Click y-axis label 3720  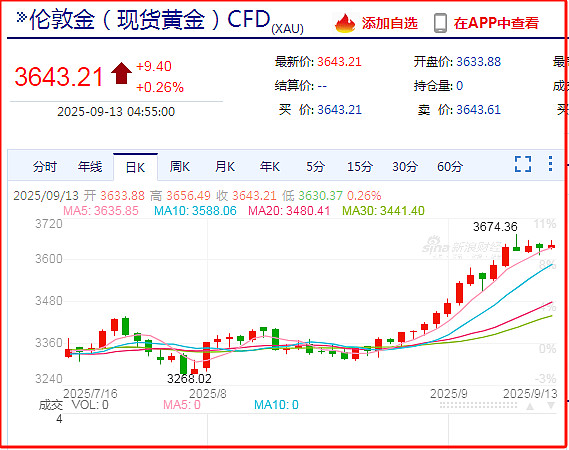[x=49, y=224]
